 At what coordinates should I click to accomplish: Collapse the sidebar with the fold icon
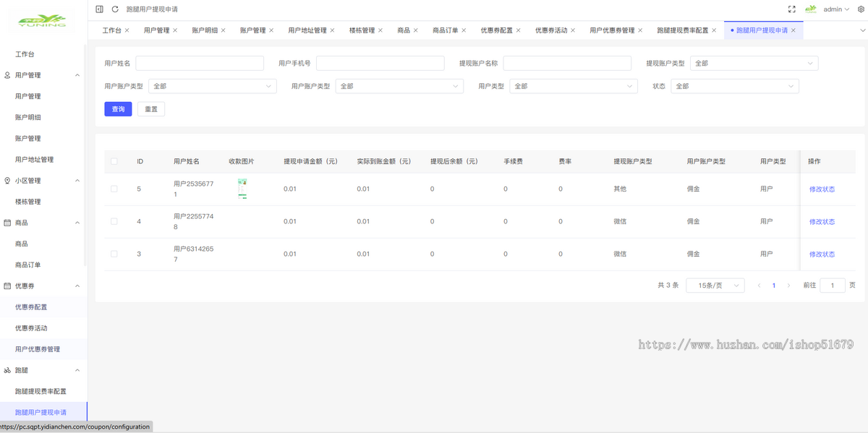(100, 9)
